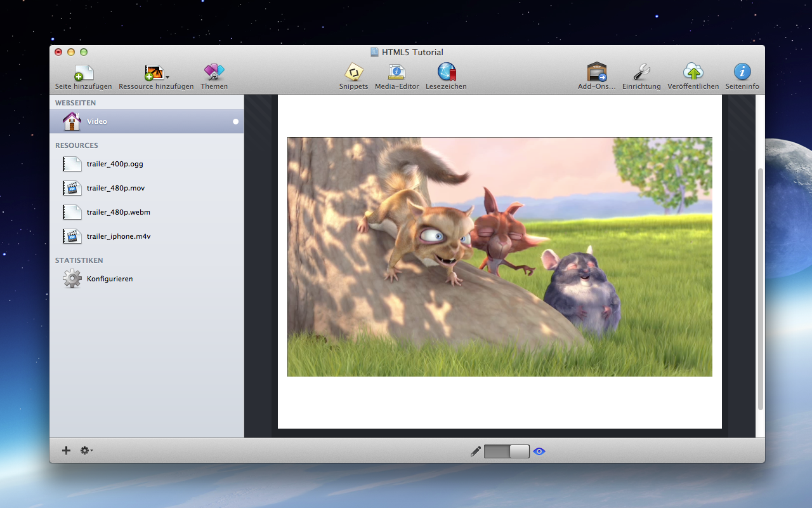This screenshot has width=812, height=508.
Task: Click the plus button at sidebar bottom
Action: click(66, 450)
